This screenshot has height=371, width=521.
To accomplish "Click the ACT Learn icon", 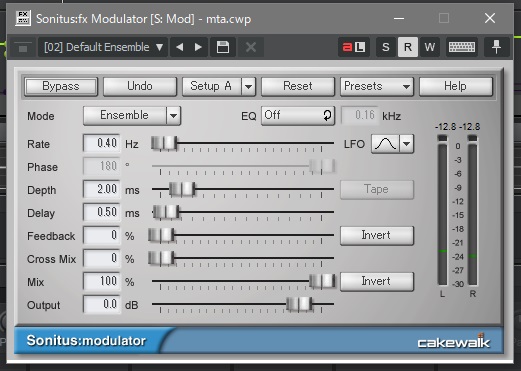I will click(x=354, y=47).
